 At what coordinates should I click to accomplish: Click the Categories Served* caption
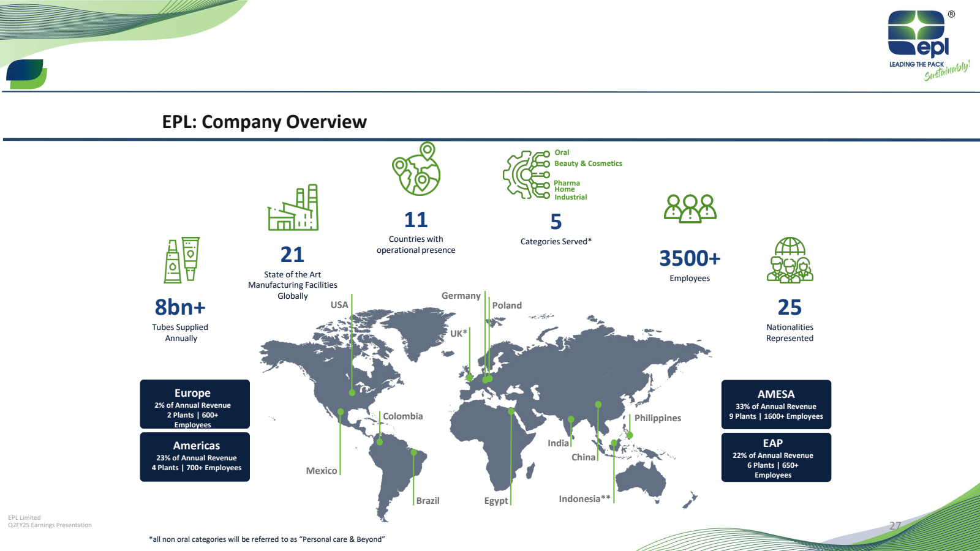(x=556, y=242)
